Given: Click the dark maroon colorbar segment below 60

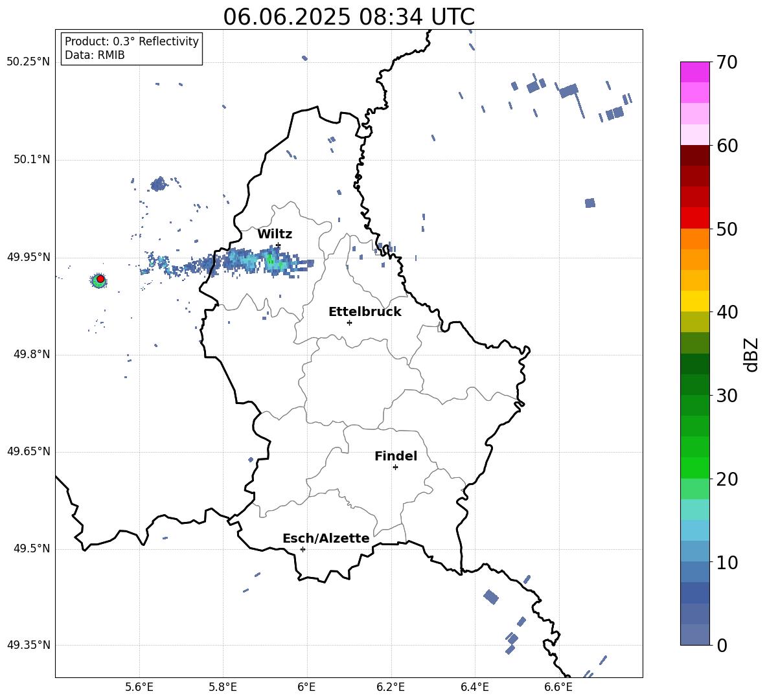Looking at the screenshot, I should [694, 155].
